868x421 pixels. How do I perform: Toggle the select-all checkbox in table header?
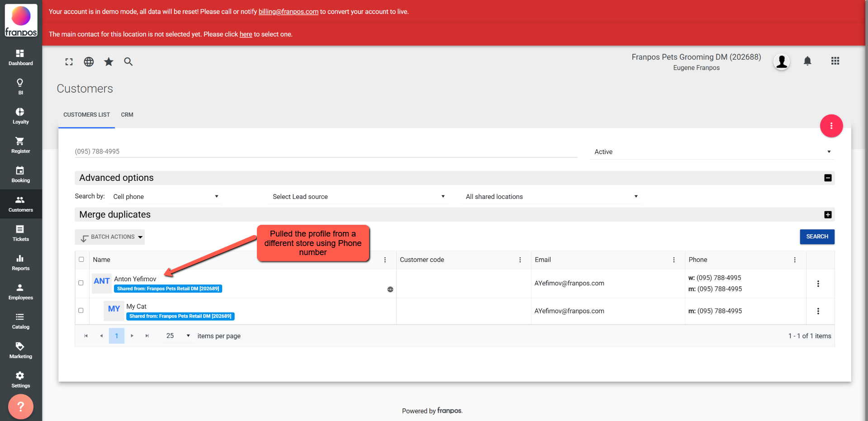coord(81,260)
